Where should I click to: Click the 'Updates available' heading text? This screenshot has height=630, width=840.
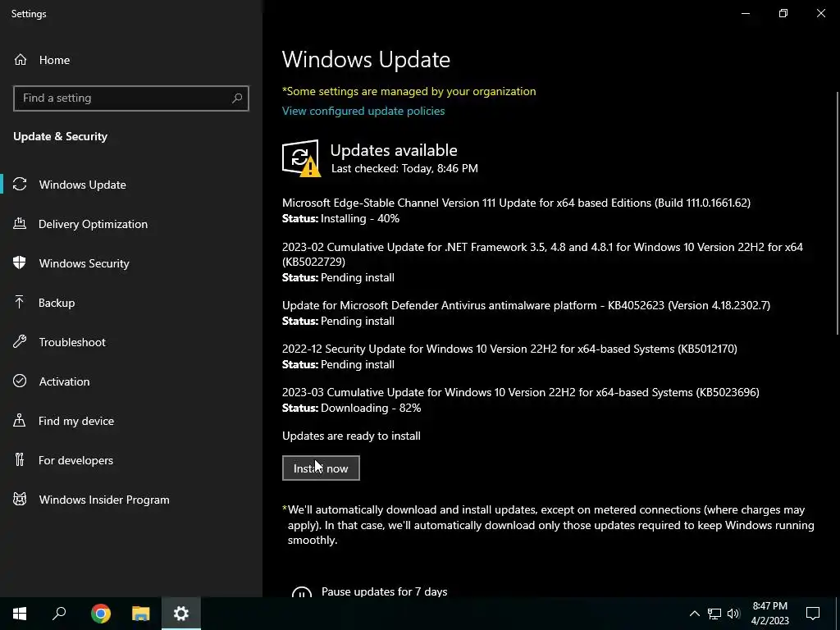394,150
